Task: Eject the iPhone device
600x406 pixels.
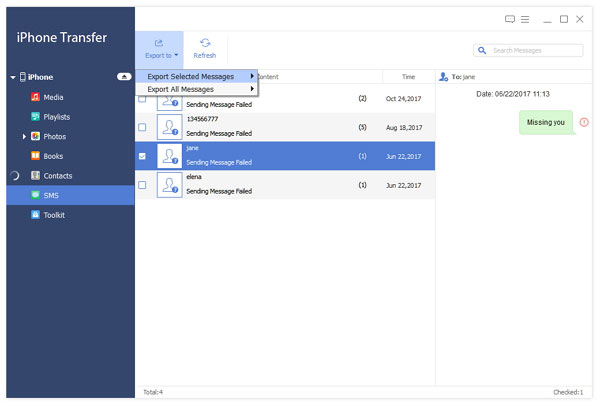Action: point(124,77)
